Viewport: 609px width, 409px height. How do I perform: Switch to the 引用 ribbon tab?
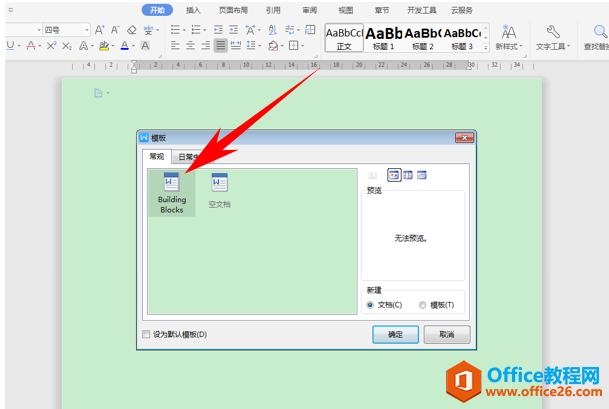click(273, 10)
